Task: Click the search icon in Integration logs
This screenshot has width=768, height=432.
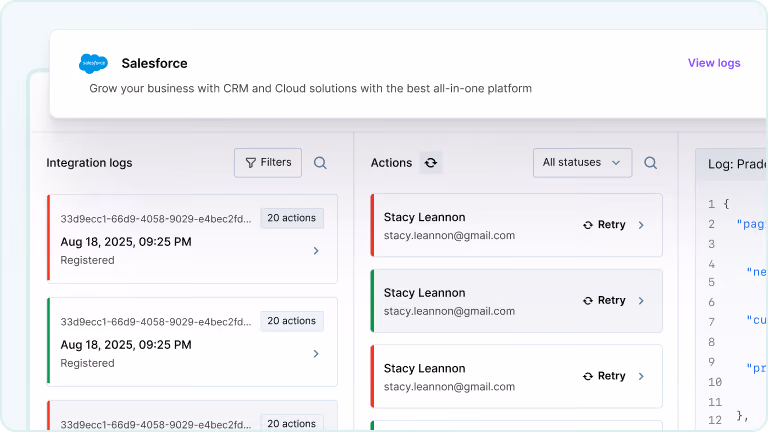Action: point(320,163)
